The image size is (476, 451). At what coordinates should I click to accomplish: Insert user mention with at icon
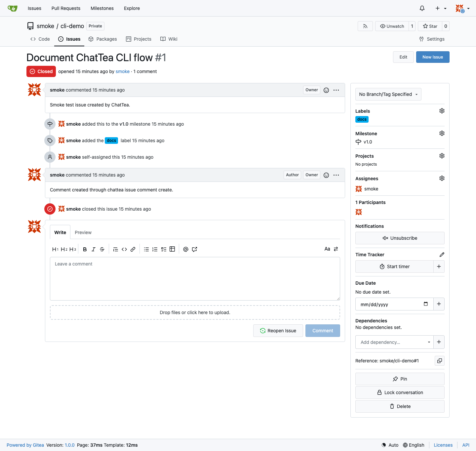[x=186, y=249]
